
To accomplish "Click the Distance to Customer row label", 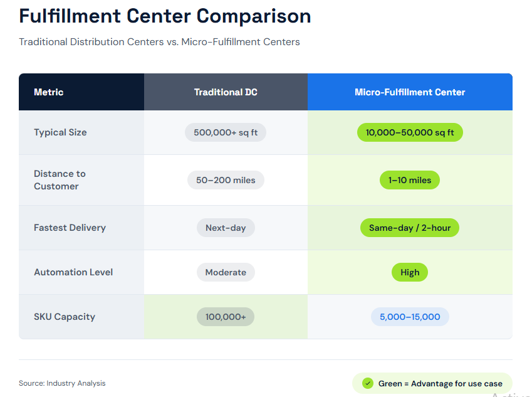I will pos(60,180).
